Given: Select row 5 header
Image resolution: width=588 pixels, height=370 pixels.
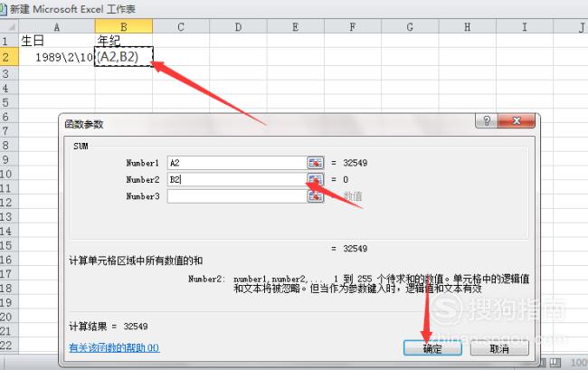Looking at the screenshot, I should pyautogui.click(x=9, y=102).
